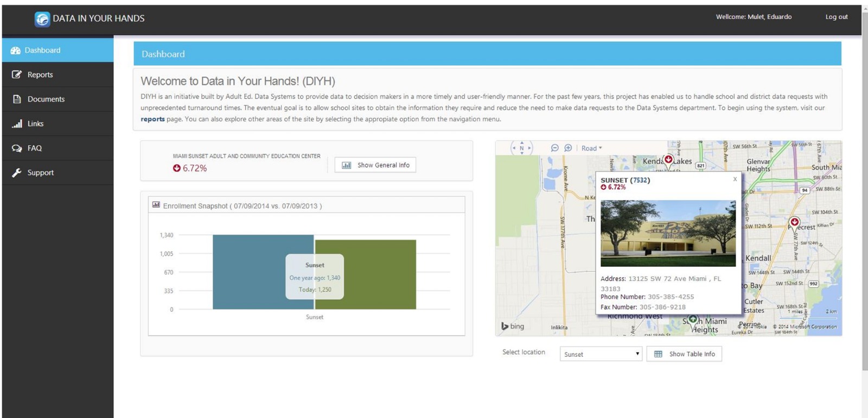The image size is (868, 418).
Task: Log out of the application
Action: coord(836,17)
